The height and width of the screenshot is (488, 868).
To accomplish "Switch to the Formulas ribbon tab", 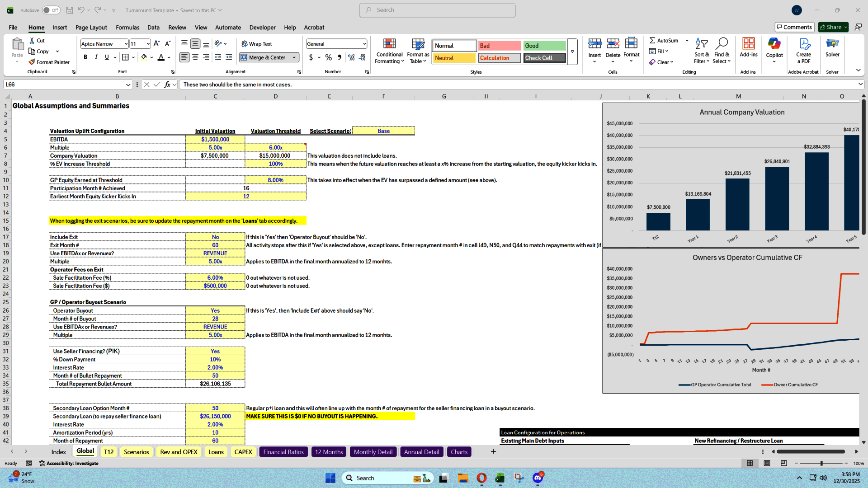I will tap(127, 27).
